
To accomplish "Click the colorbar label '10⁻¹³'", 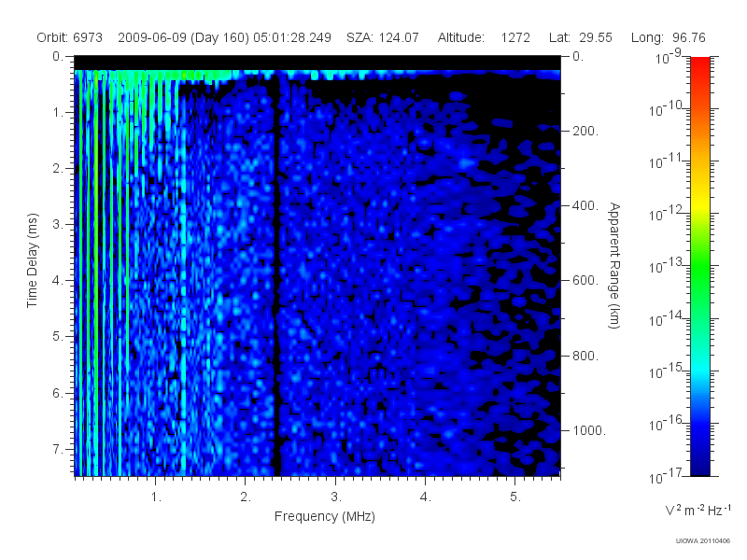I will [x=665, y=266].
